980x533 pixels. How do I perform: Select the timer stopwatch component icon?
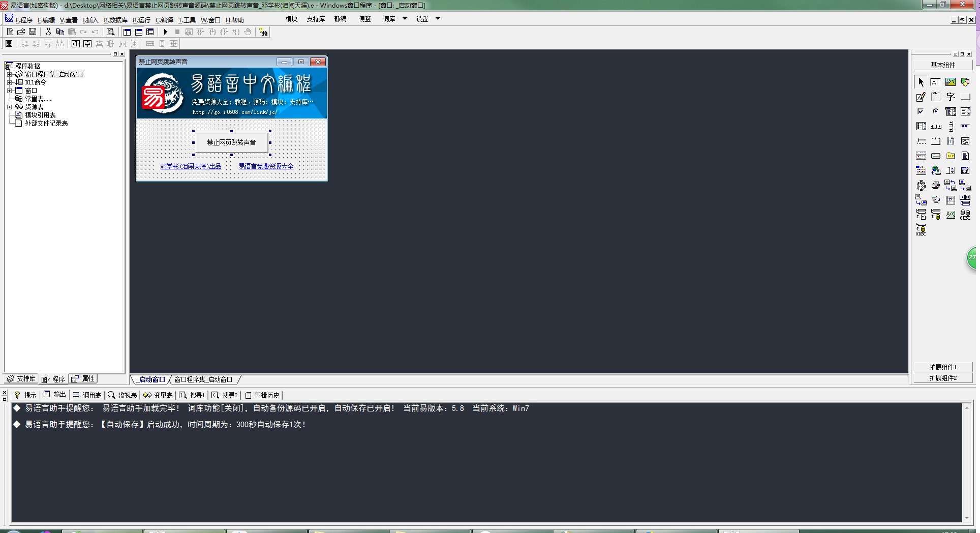coord(921,185)
